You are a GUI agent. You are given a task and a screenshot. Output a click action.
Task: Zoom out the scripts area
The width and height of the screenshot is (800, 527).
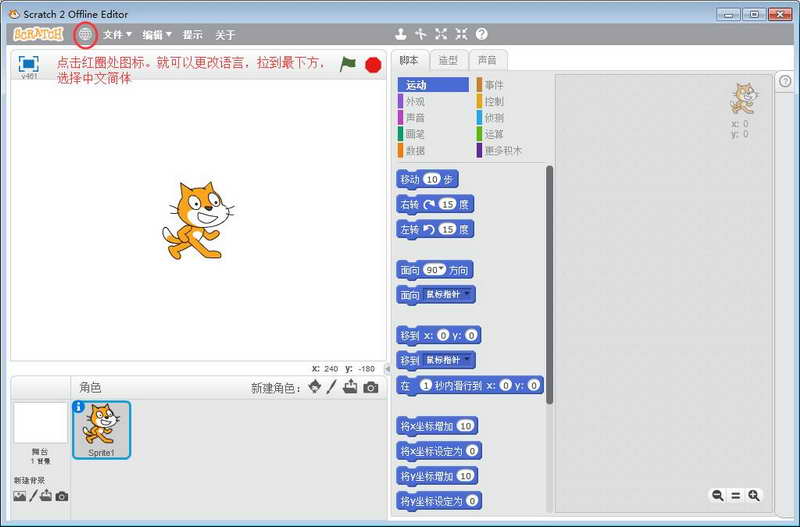click(717, 495)
